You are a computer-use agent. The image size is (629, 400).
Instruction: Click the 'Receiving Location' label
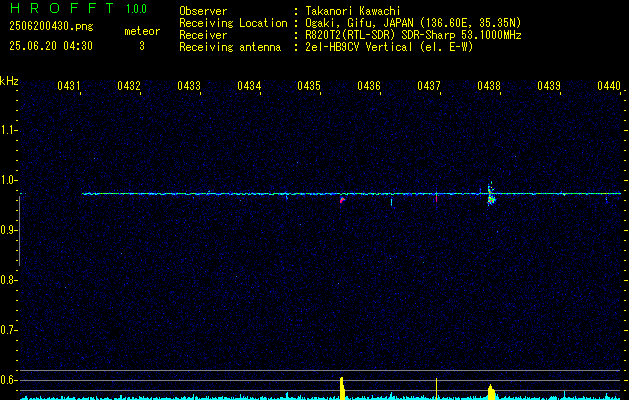coord(233,23)
